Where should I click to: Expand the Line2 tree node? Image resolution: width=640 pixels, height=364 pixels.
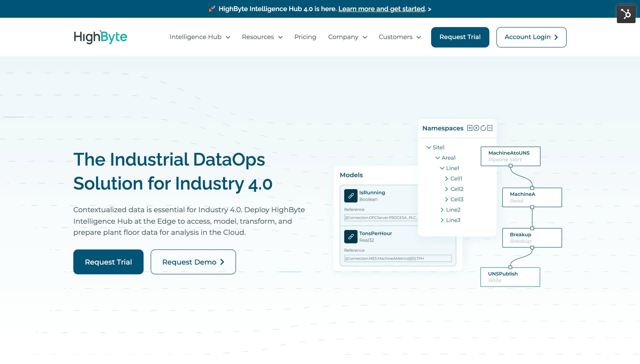[442, 210]
